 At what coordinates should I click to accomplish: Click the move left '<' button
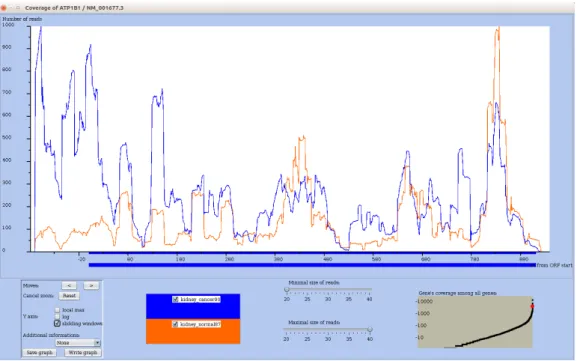click(69, 285)
